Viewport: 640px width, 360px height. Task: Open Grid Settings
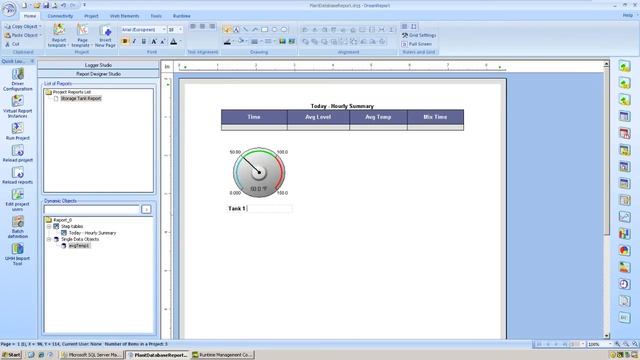(x=419, y=35)
